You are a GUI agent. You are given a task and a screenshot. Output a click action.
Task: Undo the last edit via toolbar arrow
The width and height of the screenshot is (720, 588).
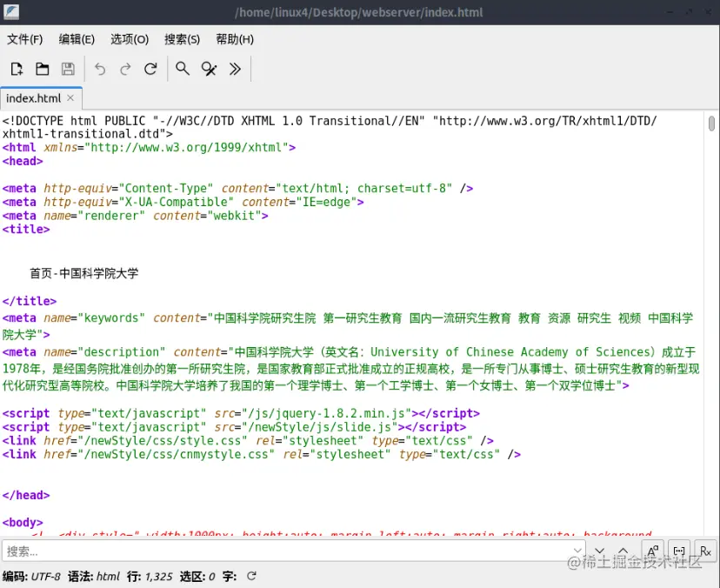[x=100, y=69]
